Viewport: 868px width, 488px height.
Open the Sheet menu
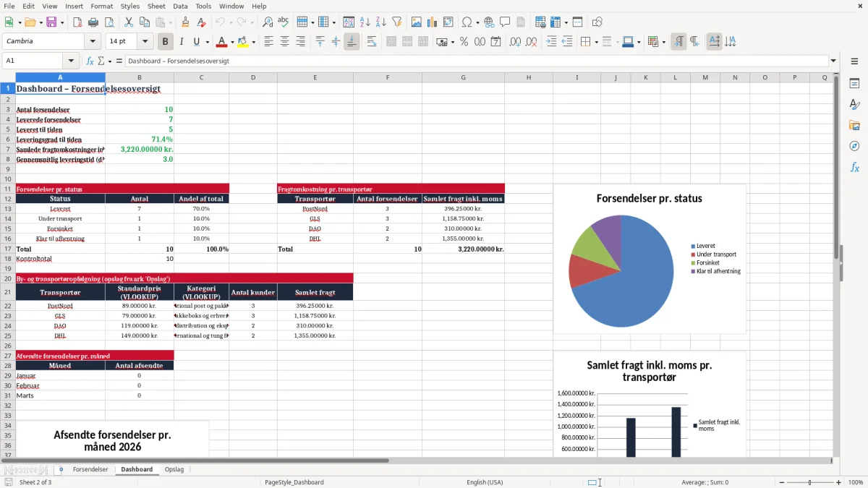[x=156, y=6]
